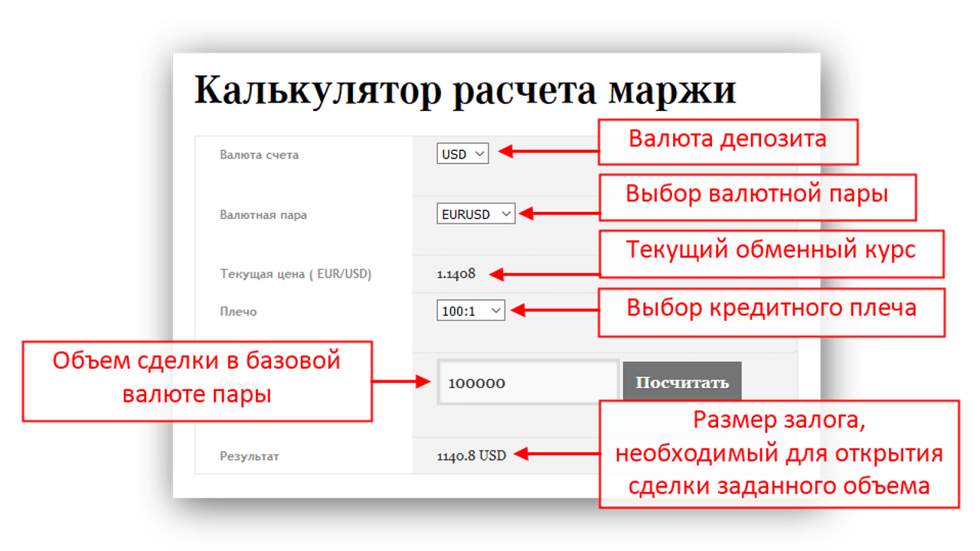Screen dimensions: 980x551
Task: Click the Результат label
Action: coord(250,456)
